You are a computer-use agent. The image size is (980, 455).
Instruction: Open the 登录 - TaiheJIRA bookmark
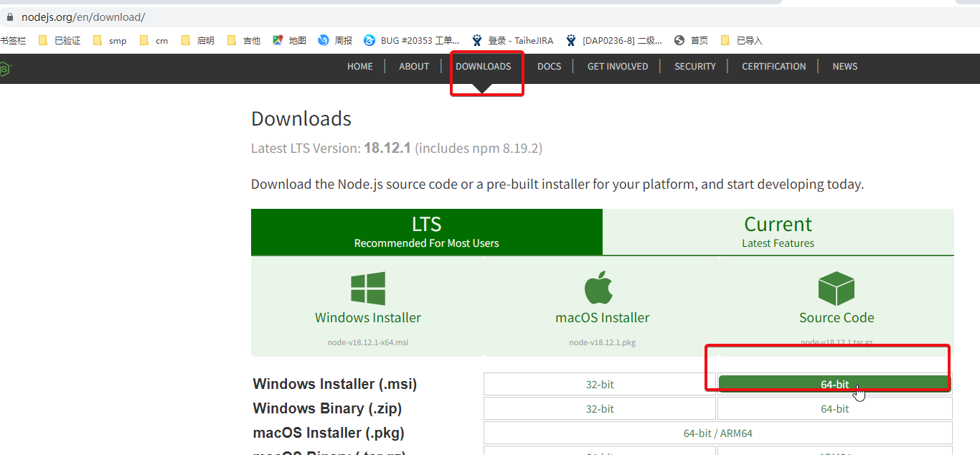pyautogui.click(x=512, y=41)
